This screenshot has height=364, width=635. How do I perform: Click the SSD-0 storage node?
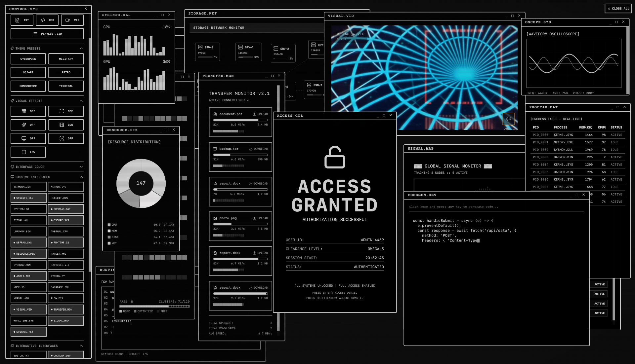(207, 52)
